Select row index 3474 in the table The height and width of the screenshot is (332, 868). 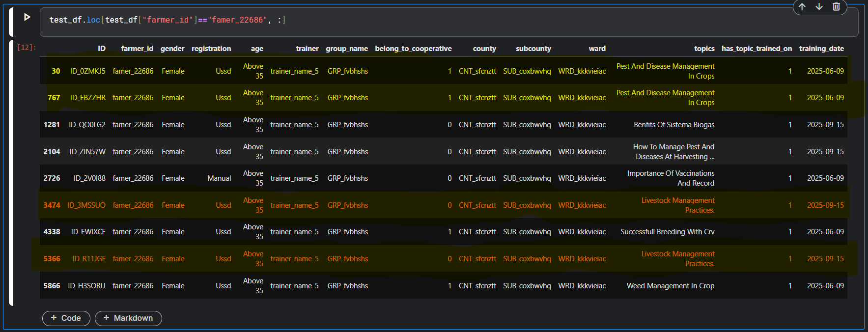click(x=52, y=205)
